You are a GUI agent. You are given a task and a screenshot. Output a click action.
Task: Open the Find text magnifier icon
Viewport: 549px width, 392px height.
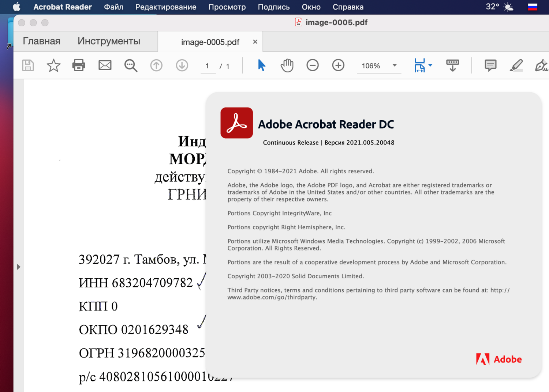point(131,66)
